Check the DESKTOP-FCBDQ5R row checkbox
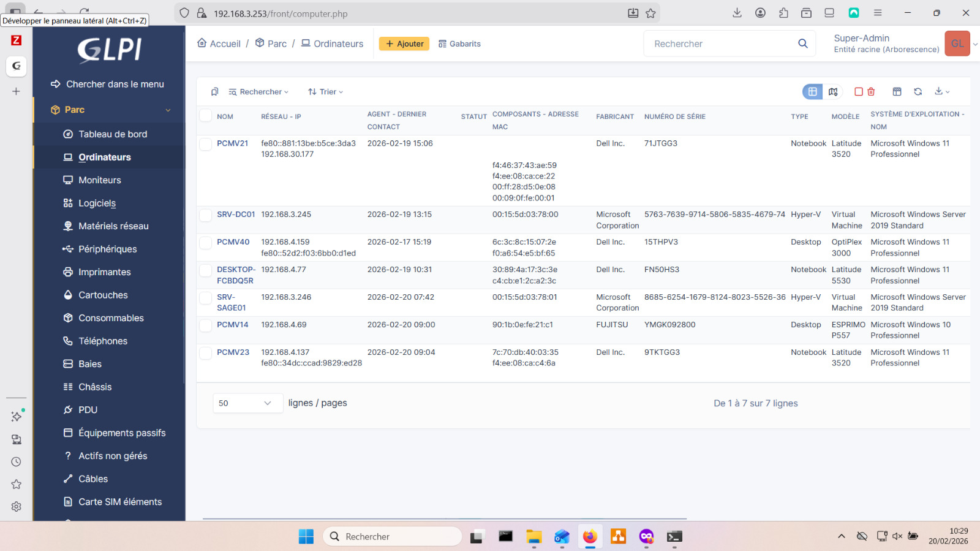The image size is (980, 551). click(x=206, y=270)
